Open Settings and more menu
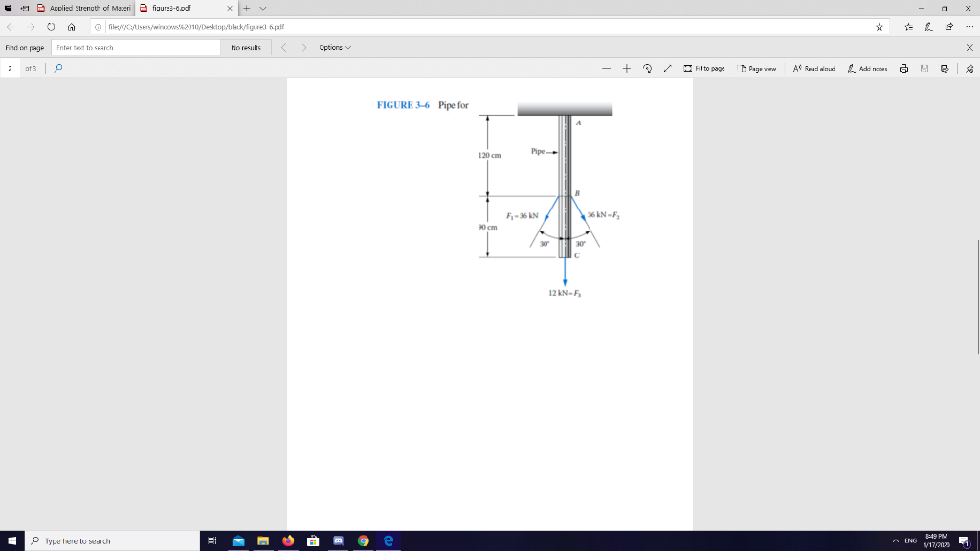The height and width of the screenshot is (551, 980). (969, 27)
